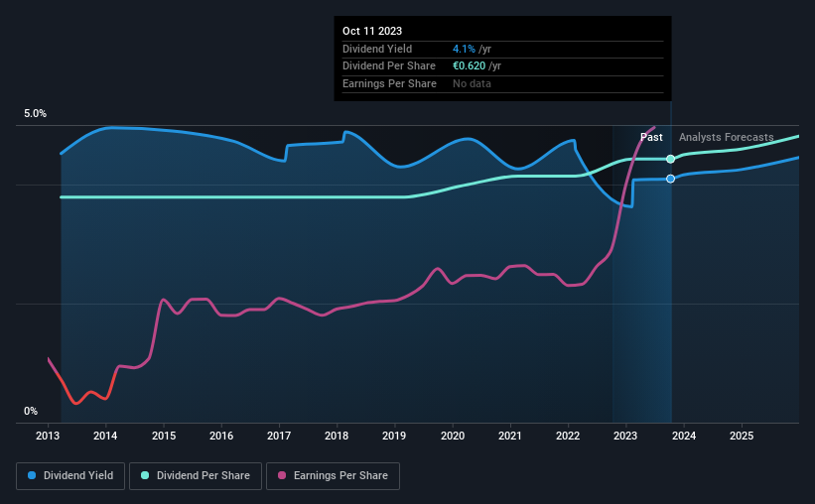
Task: Click the blue Dividend Yield legend dot
Action: (x=32, y=475)
